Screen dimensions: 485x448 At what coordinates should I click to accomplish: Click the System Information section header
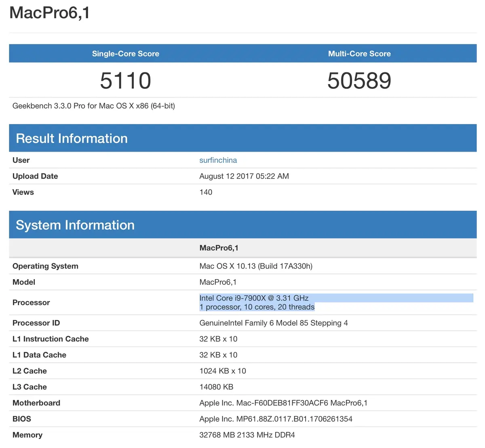[x=75, y=225]
